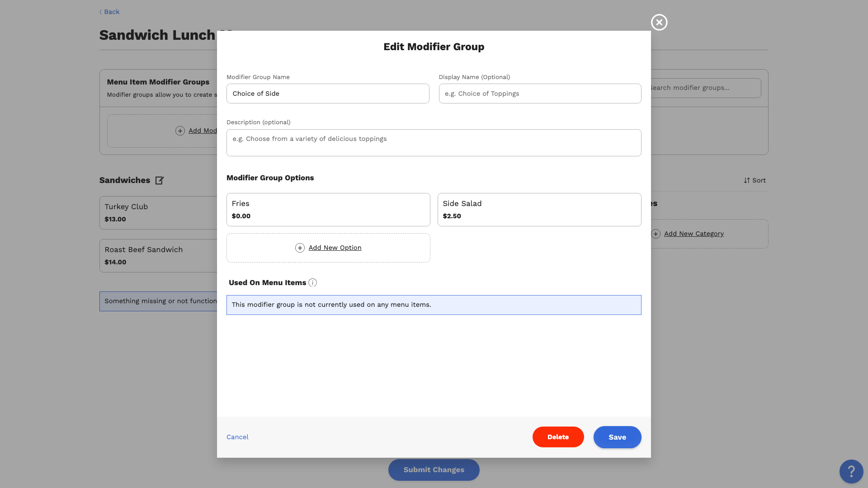The image size is (868, 488).
Task: Click the Add New Option link
Action: pyautogui.click(x=335, y=248)
